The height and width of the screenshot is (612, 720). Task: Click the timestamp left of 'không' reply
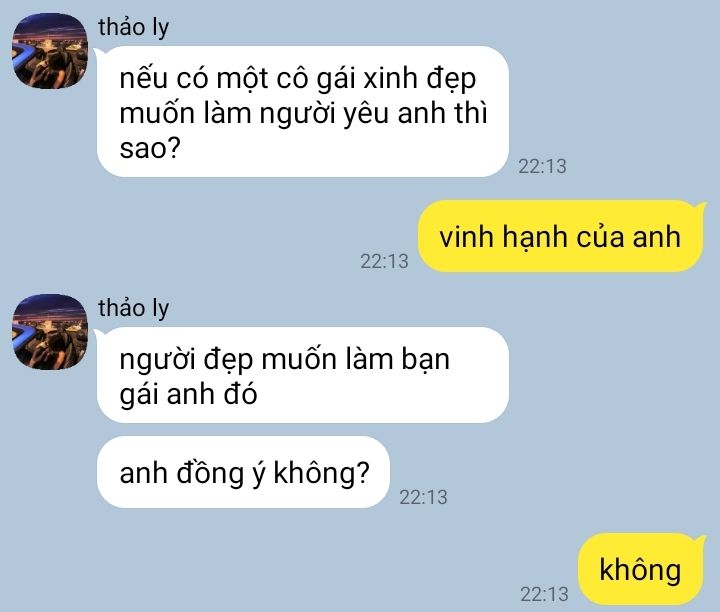click(544, 594)
